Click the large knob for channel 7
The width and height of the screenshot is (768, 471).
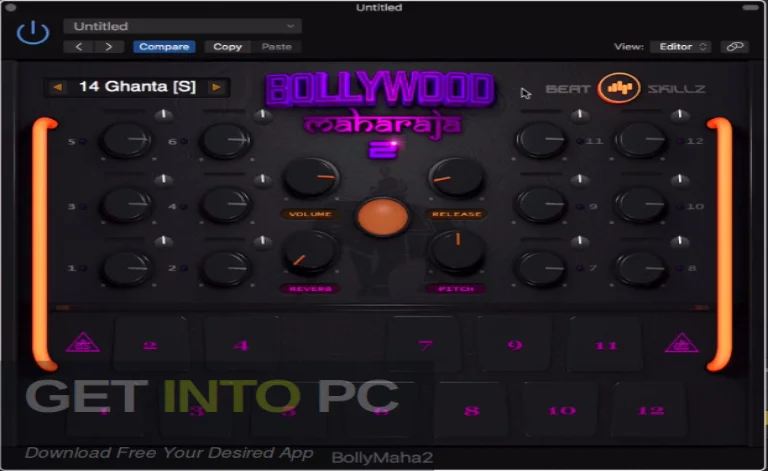pos(541,268)
